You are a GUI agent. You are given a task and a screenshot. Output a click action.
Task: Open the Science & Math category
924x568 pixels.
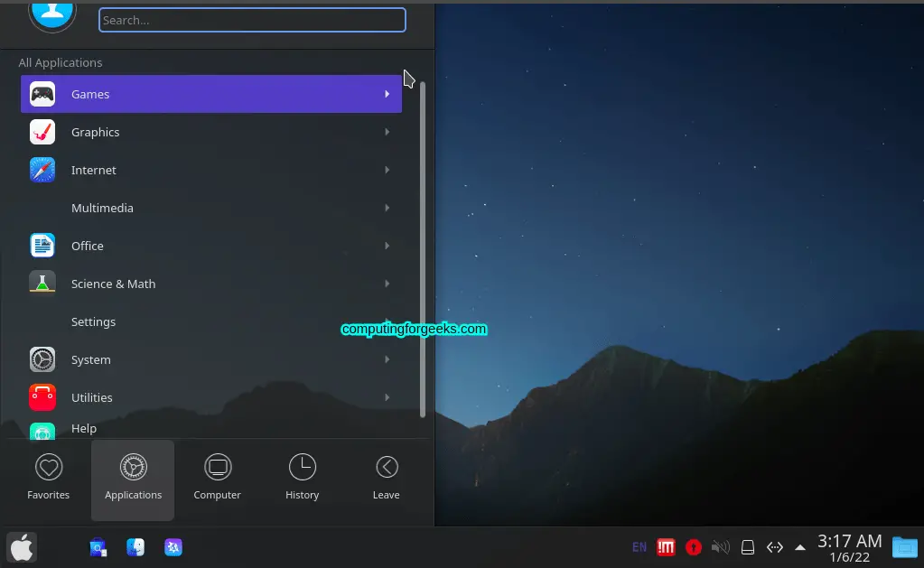pos(211,284)
